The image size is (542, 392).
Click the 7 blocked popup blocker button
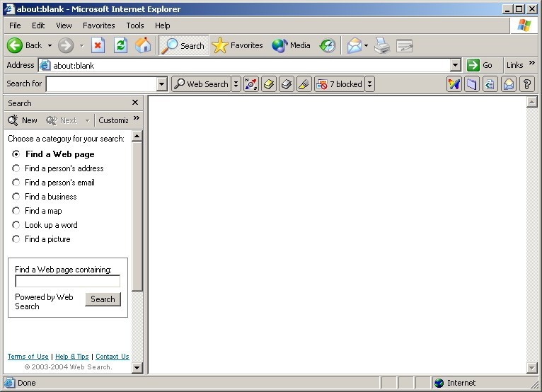340,84
